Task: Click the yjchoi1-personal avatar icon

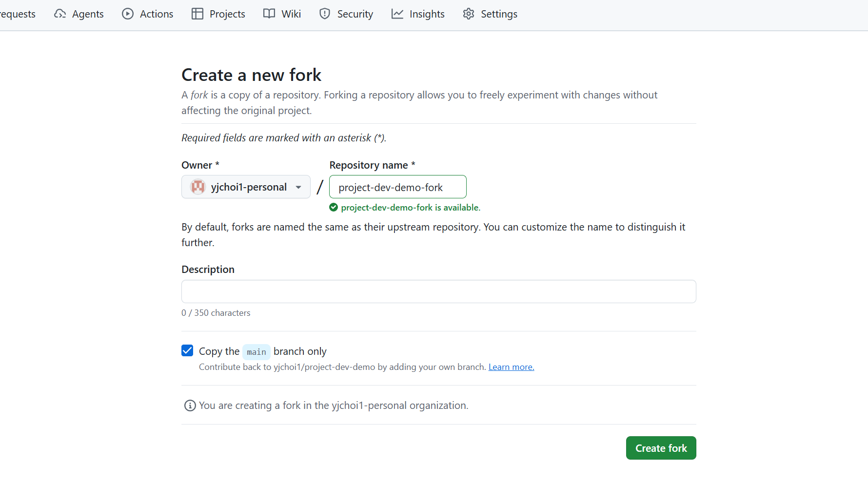Action: tap(197, 187)
